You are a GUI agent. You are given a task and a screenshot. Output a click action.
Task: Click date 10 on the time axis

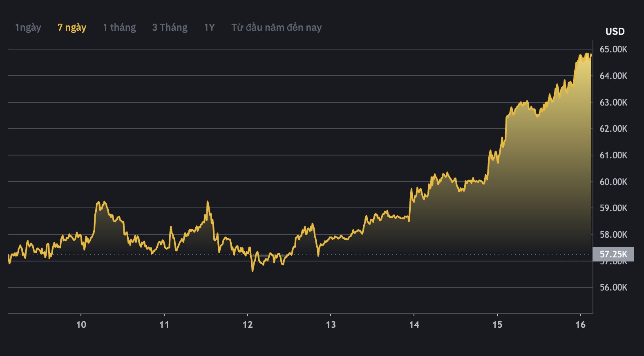tap(81, 324)
